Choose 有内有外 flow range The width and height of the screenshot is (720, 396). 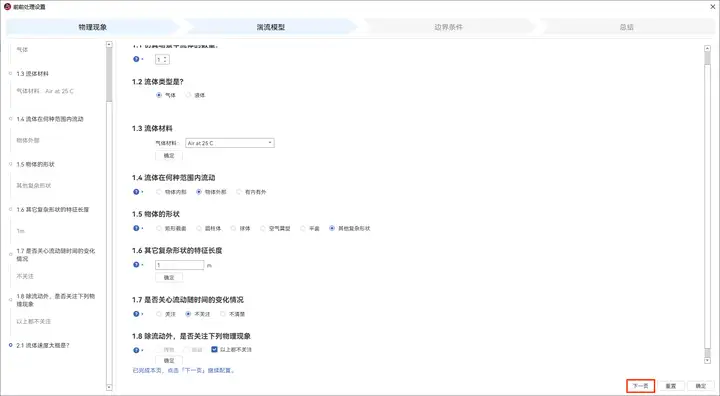pos(239,192)
